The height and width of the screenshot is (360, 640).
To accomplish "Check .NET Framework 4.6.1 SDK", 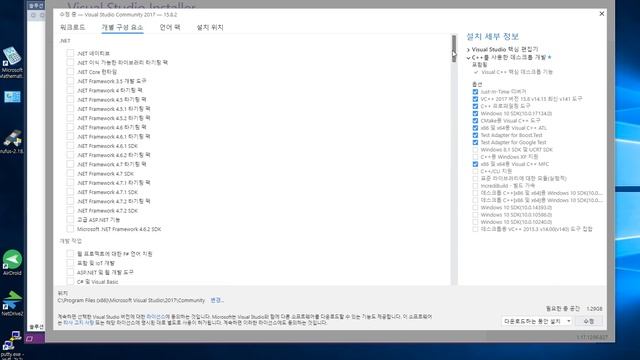I will [70, 146].
